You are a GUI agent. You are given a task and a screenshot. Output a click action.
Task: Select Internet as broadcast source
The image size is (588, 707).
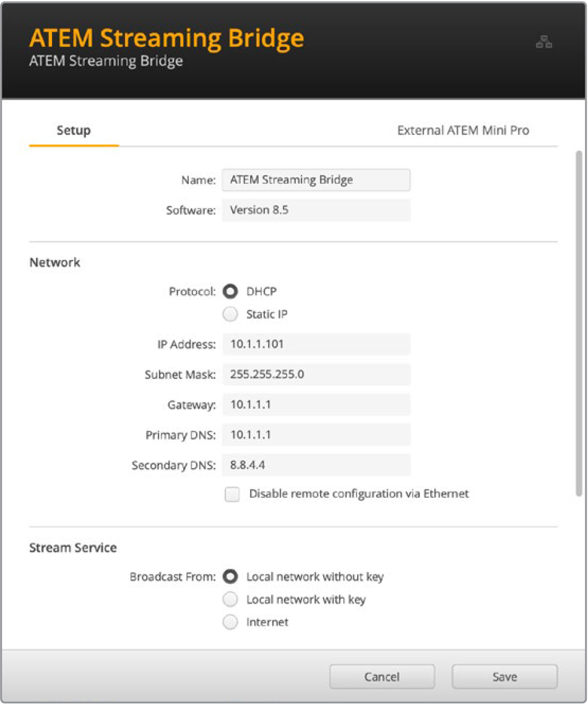[231, 622]
